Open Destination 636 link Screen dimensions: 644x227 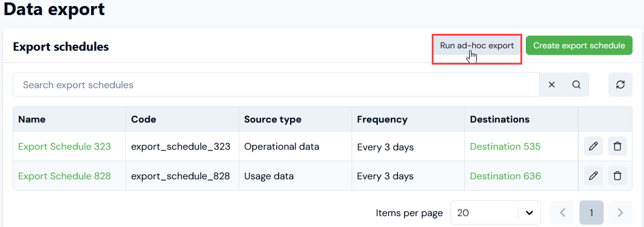(x=505, y=176)
